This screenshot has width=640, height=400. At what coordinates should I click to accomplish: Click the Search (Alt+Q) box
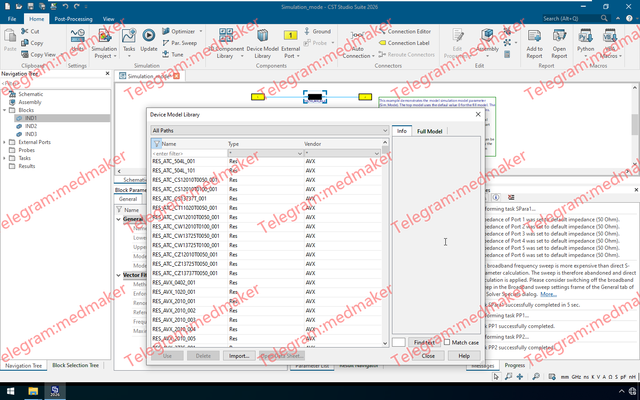pyautogui.click(x=576, y=18)
